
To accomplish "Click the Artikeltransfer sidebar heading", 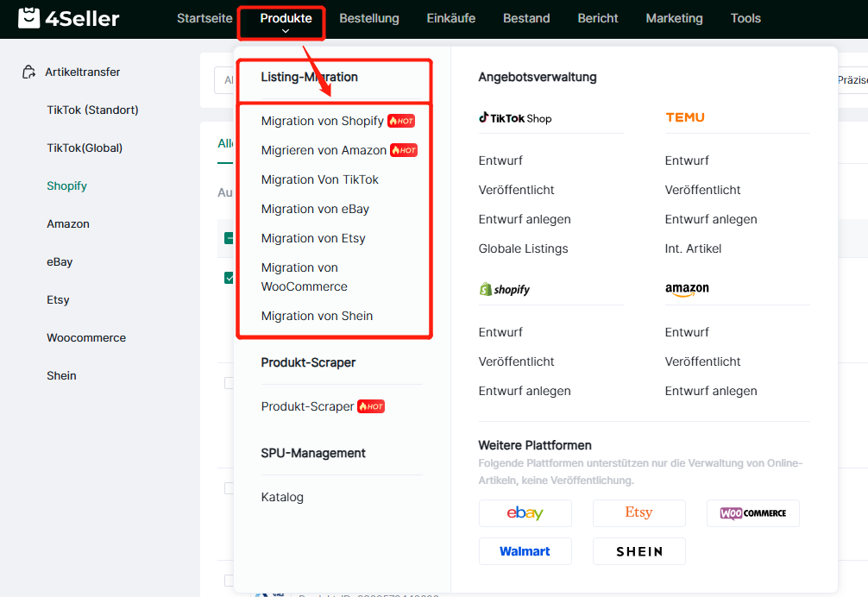I will (82, 72).
